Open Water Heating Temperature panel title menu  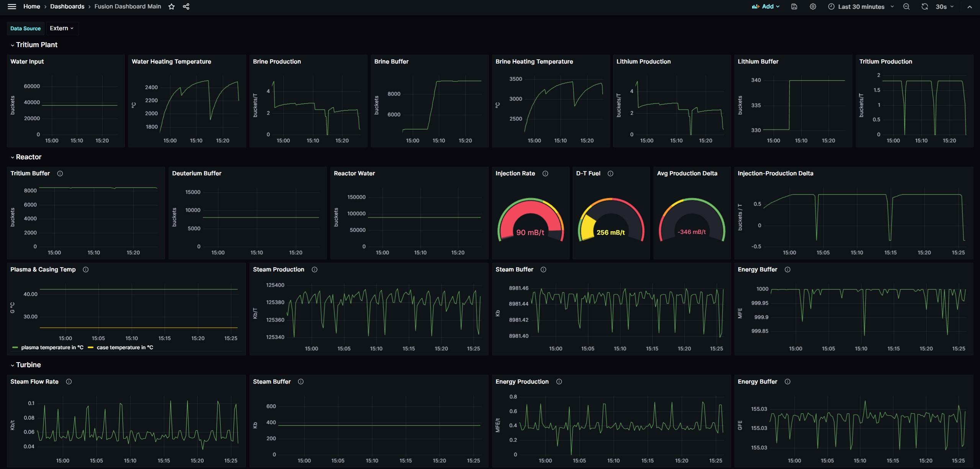(x=172, y=62)
